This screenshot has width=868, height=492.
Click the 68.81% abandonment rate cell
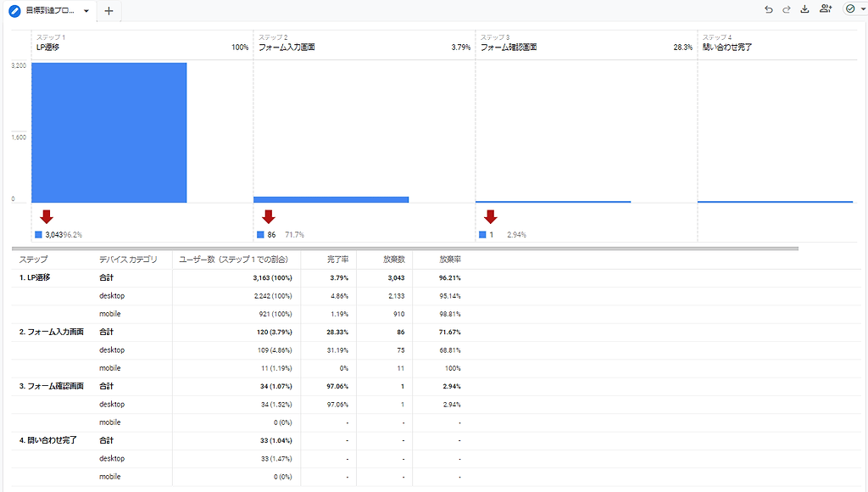pyautogui.click(x=450, y=350)
